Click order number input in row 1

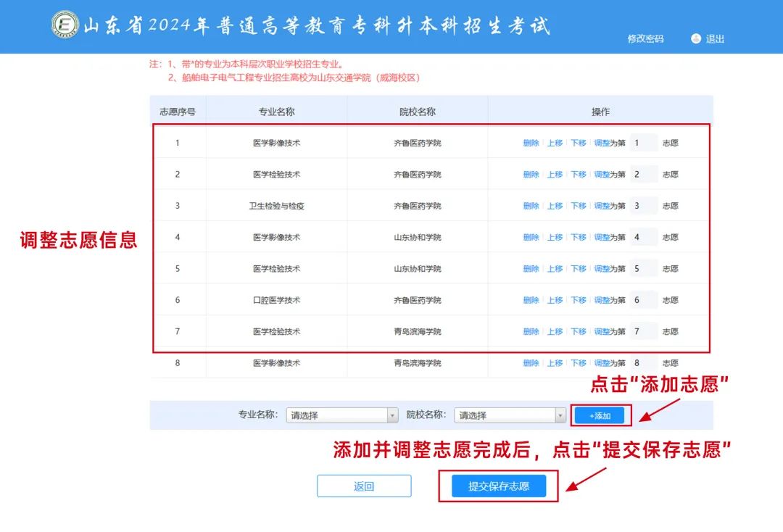pyautogui.click(x=643, y=144)
